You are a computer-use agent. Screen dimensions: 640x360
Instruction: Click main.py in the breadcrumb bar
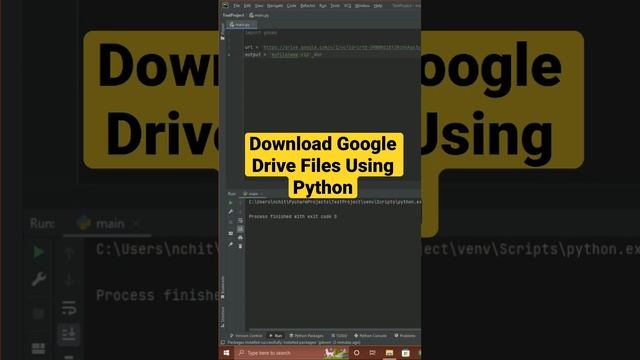259,16
